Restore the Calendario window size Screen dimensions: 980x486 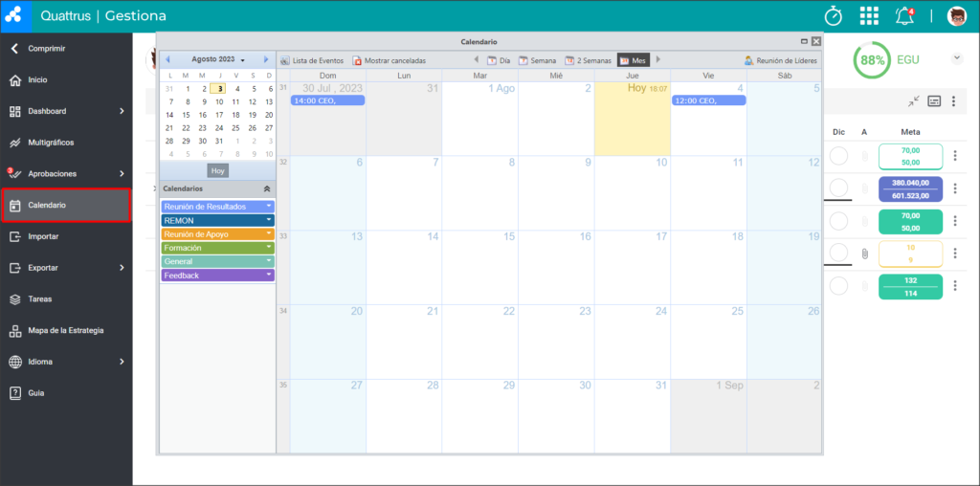pyautogui.click(x=804, y=41)
